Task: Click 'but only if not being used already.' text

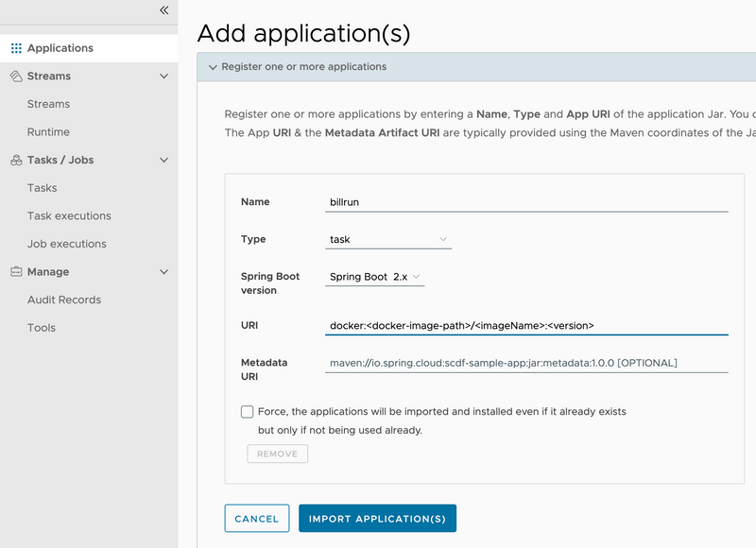Action: (340, 431)
